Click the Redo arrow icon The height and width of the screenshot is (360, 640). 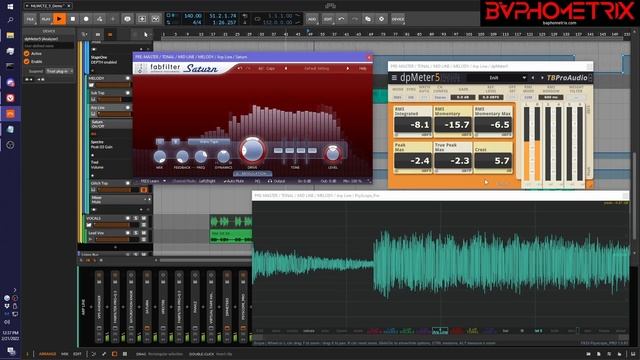click(x=354, y=19)
